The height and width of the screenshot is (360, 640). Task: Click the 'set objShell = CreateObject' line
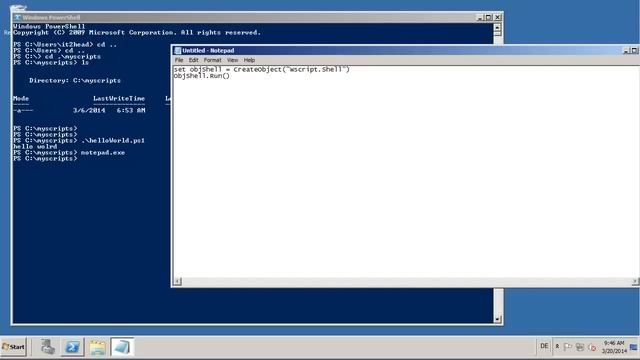[x=262, y=69]
